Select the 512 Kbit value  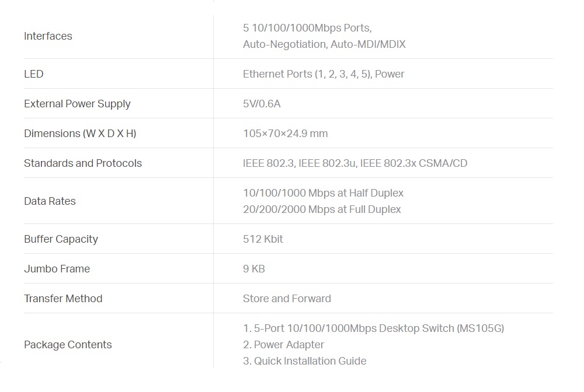(x=263, y=239)
